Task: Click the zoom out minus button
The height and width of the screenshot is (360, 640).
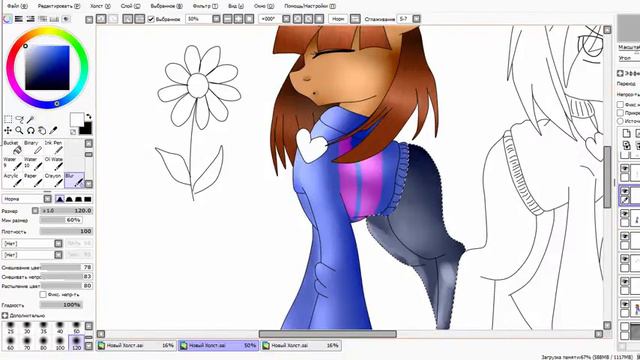Action: (x=227, y=19)
